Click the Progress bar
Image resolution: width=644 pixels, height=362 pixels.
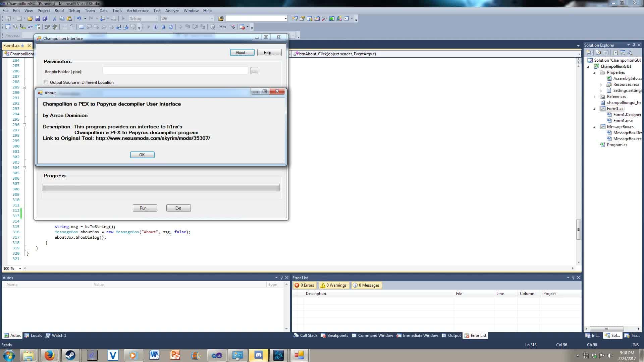coord(161,188)
